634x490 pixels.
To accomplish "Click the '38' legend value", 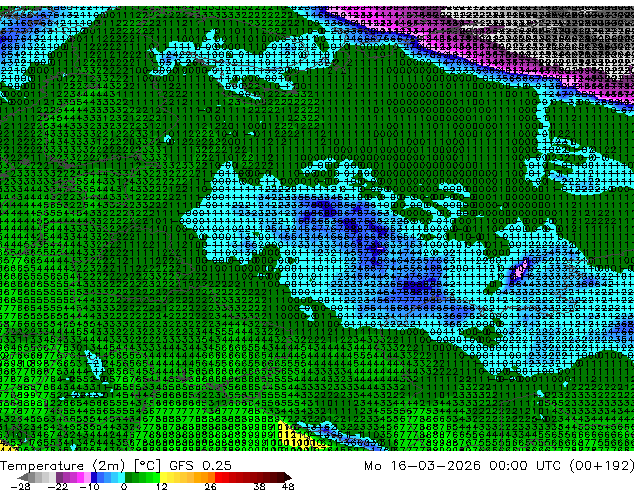I will (x=260, y=486).
